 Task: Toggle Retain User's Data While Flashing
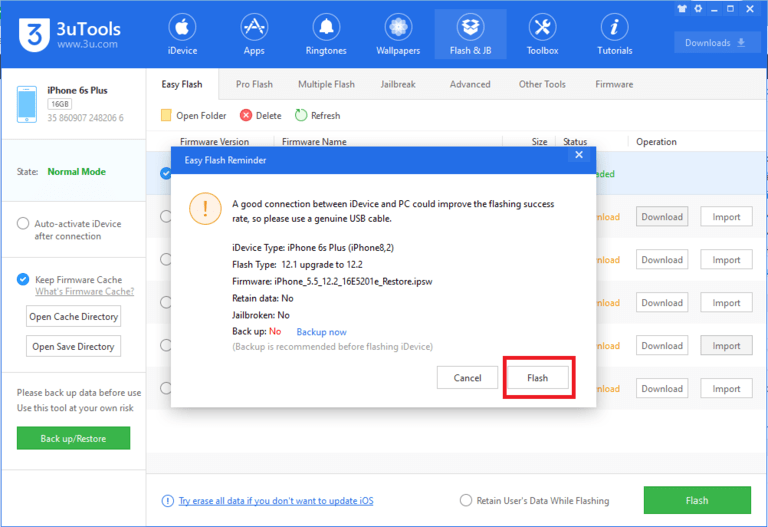[x=466, y=500]
